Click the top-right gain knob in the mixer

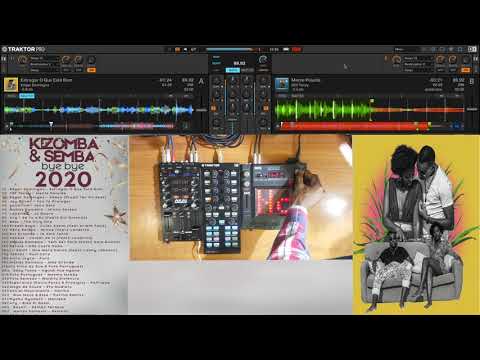(263, 81)
